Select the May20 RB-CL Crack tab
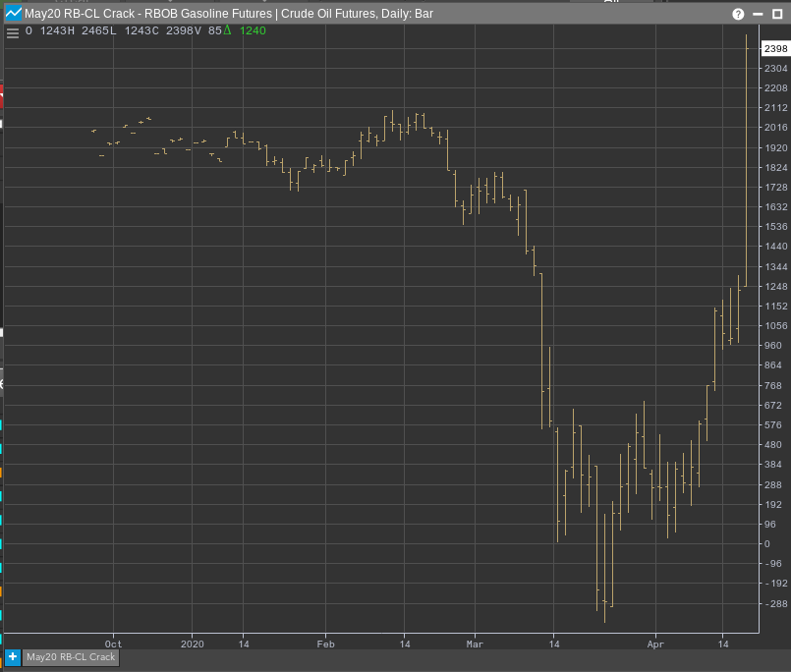The width and height of the screenshot is (791, 672). coord(71,657)
